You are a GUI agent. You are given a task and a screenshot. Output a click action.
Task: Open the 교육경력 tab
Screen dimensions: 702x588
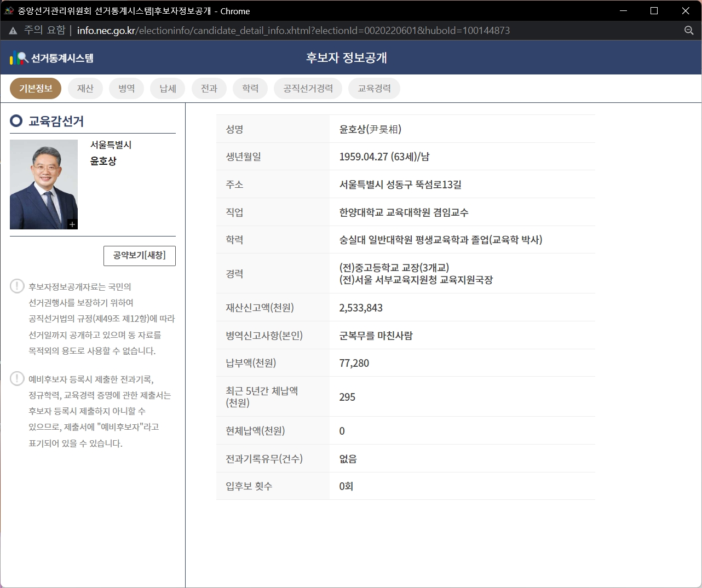(374, 89)
